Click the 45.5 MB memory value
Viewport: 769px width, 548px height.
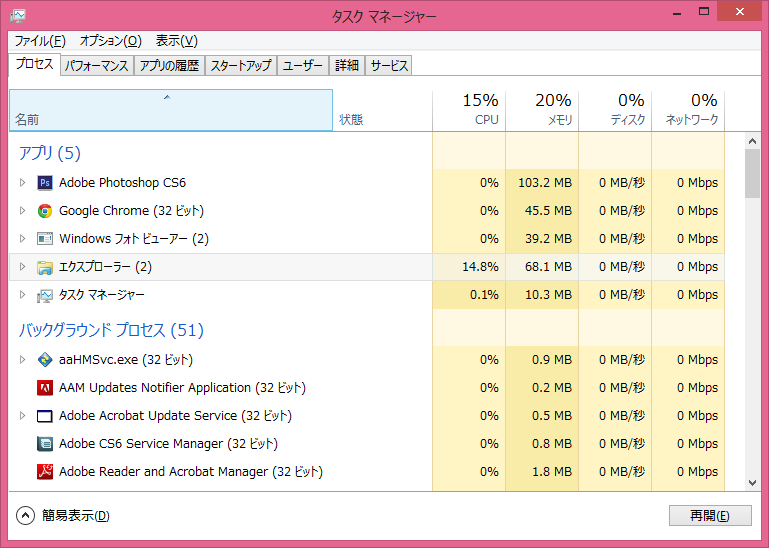548,210
